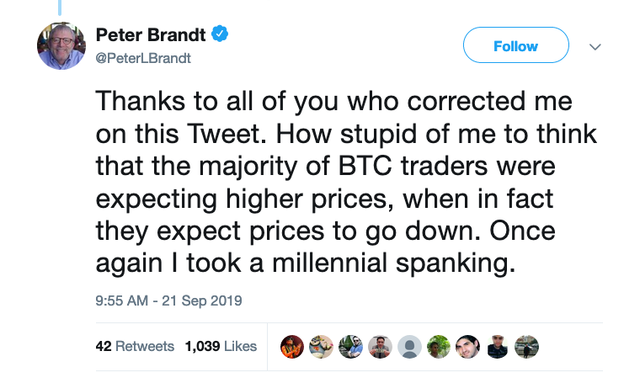Open liker avatar with green leafy background
Image resolution: width=640 pixels, height=377 pixels.
pos(439,347)
